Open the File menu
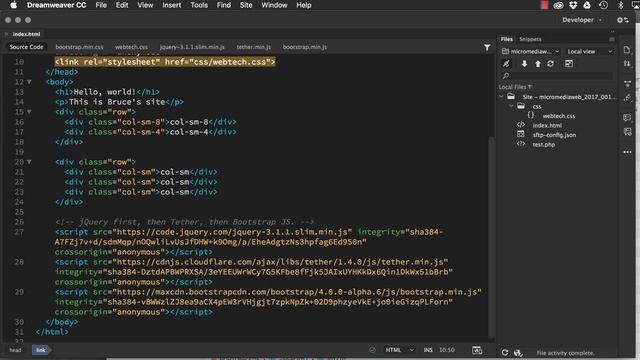 tap(101, 5)
